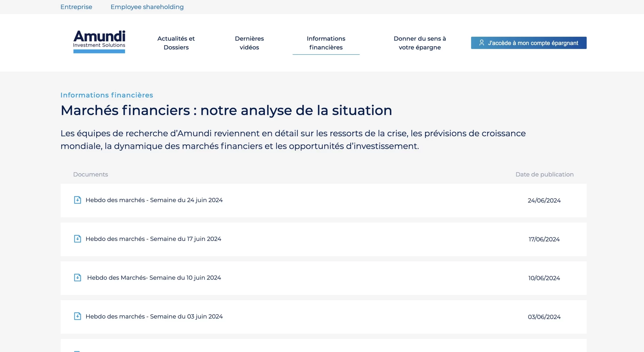Viewport: 644px width, 352px height.
Task: Click the Documents column header
Action: coord(91,174)
